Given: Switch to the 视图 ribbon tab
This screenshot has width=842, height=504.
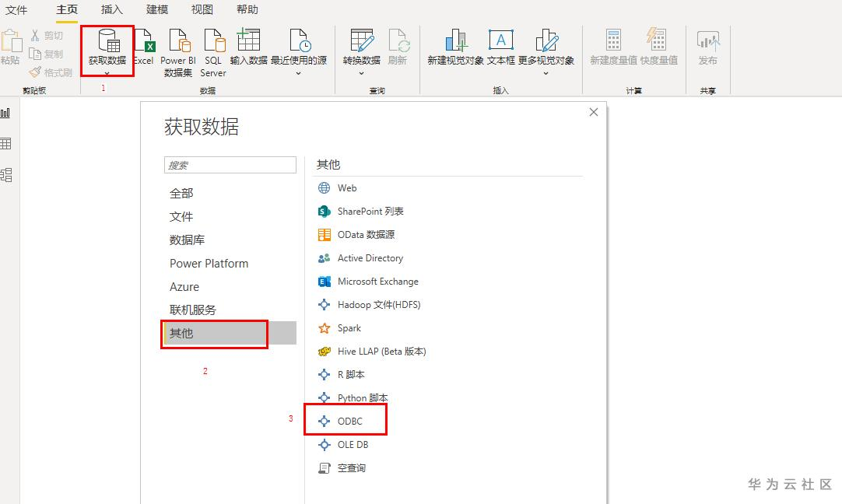Looking at the screenshot, I should click(202, 9).
